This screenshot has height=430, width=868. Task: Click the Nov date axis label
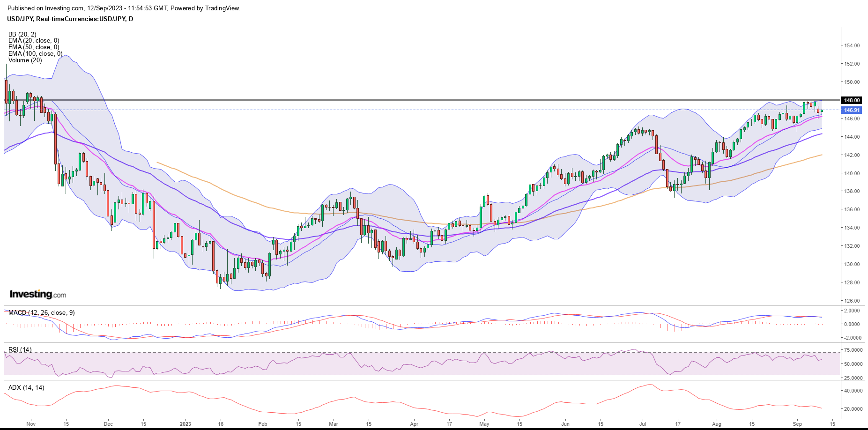tap(31, 424)
